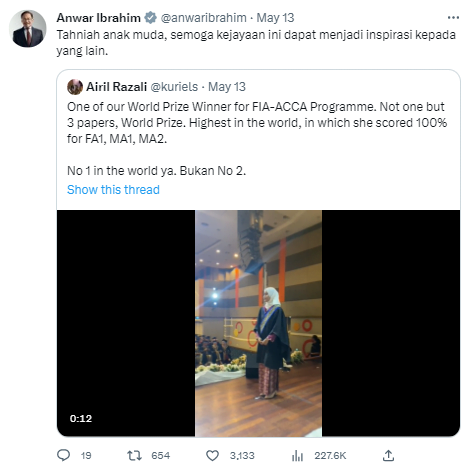
Task: Click the 3,133 likes count
Action: click(x=242, y=455)
